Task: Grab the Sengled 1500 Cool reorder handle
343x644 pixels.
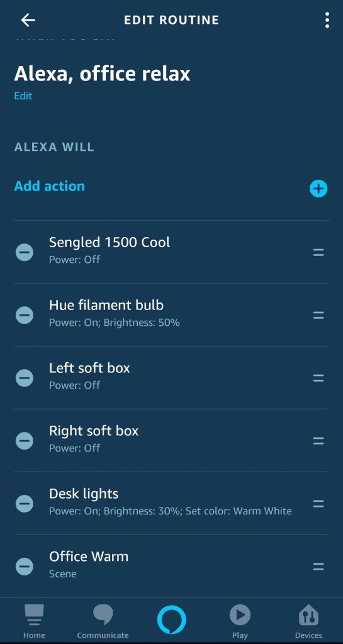Action: [x=318, y=253]
